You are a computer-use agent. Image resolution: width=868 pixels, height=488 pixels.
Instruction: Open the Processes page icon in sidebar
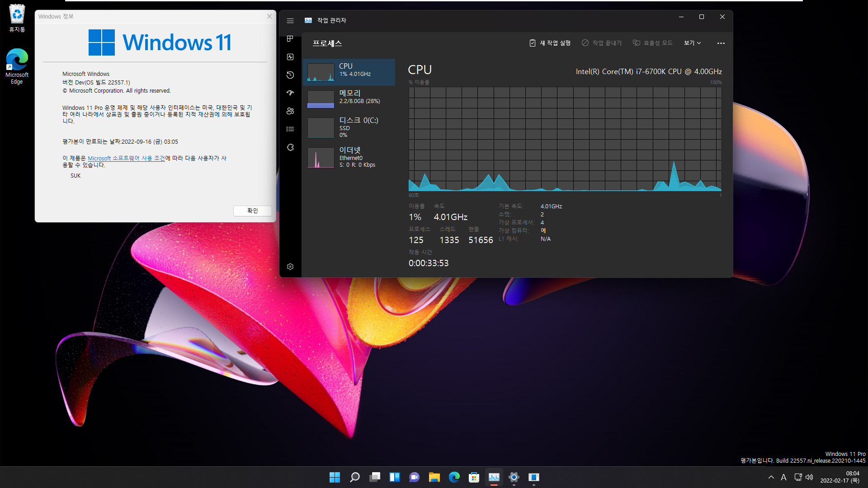pos(290,39)
